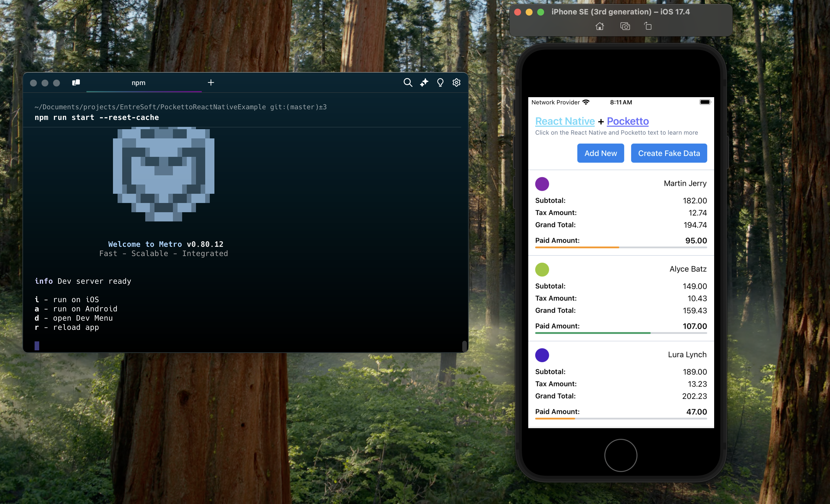Click Martin Jerry's purple color circle
830x504 pixels.
coord(542,184)
